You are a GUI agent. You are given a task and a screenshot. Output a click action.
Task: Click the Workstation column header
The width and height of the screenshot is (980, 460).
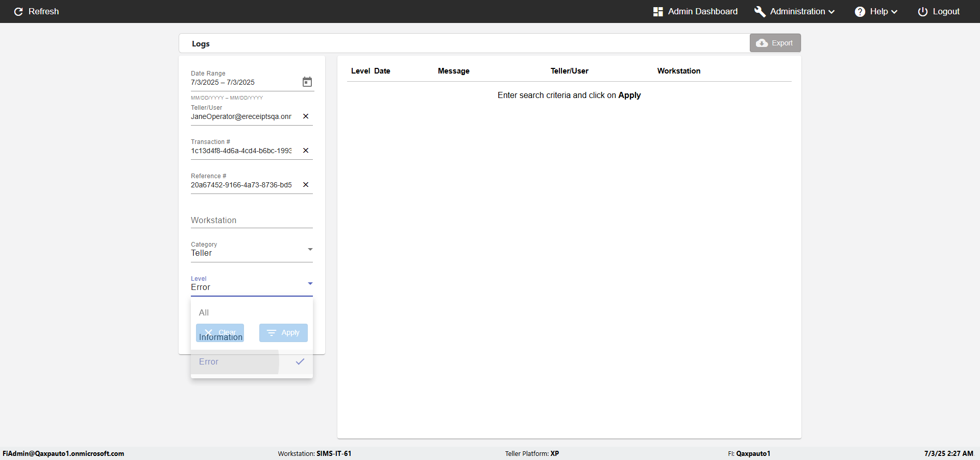point(679,71)
